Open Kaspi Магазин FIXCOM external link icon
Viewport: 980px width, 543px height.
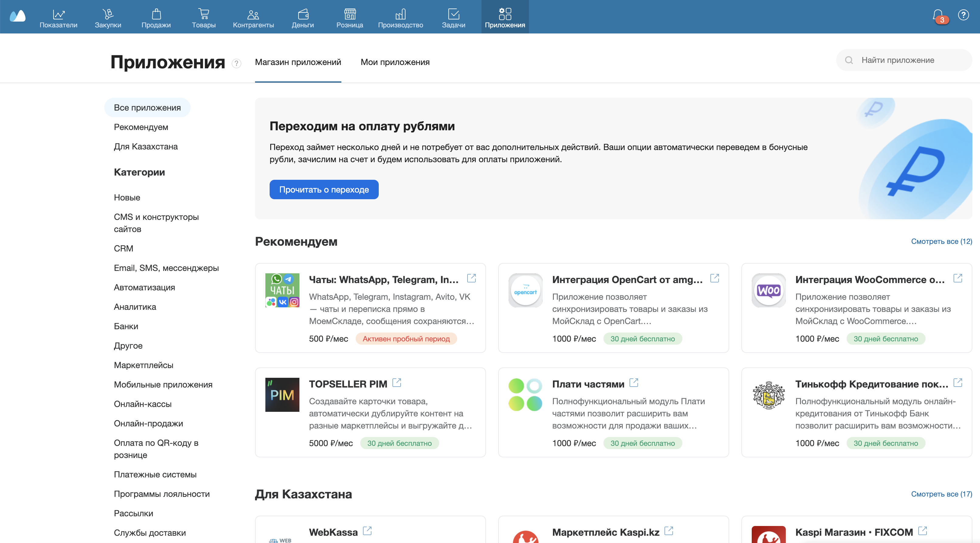[923, 531]
